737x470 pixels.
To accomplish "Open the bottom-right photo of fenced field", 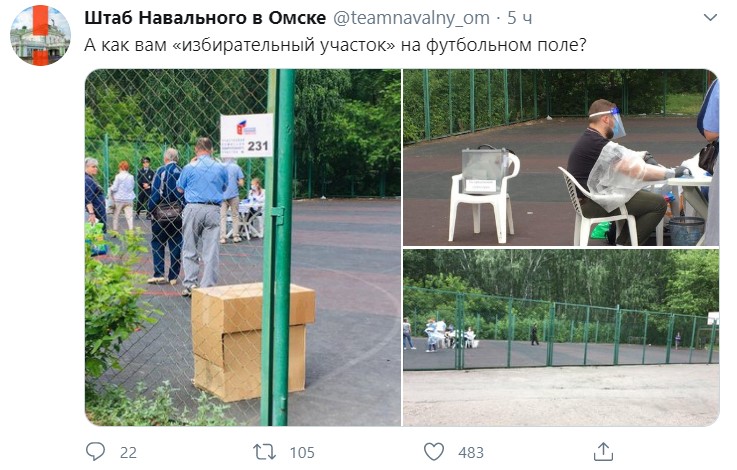I will tap(561, 337).
